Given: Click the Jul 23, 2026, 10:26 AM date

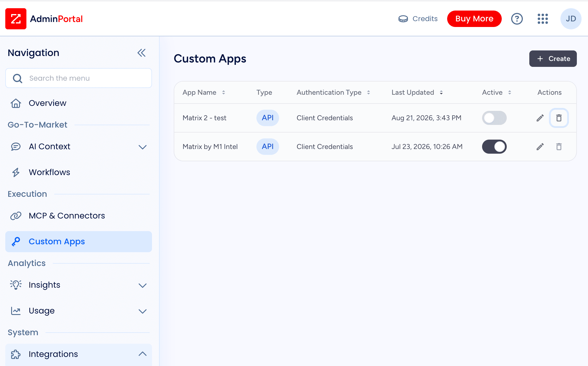Looking at the screenshot, I should pos(427,147).
